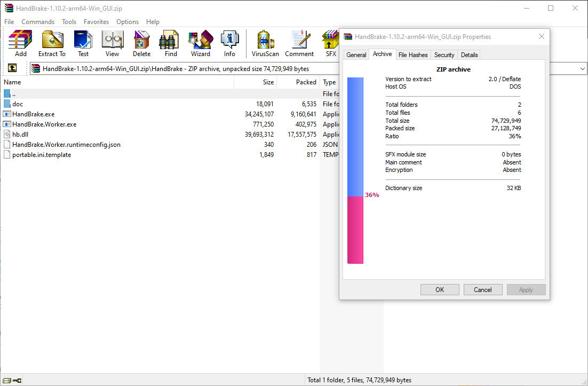588x386 pixels.
Task: Click the HandBrake.exe file icon
Action: [x=7, y=114]
